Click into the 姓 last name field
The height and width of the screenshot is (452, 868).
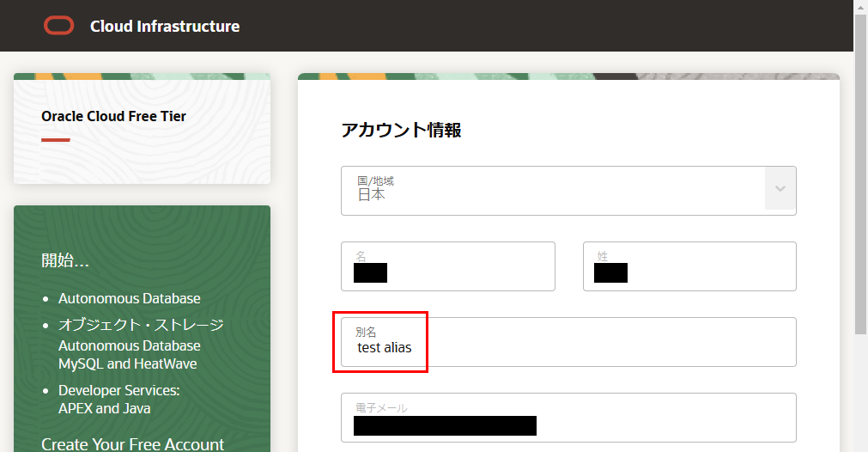click(x=689, y=266)
